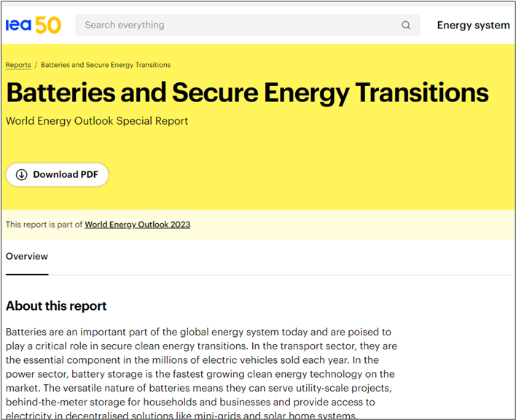Open the Energy system menu
This screenshot has height=420, width=516.
pos(473,25)
